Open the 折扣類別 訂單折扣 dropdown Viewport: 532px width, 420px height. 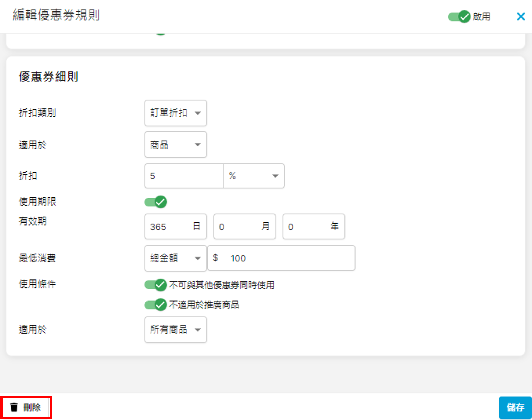(176, 113)
